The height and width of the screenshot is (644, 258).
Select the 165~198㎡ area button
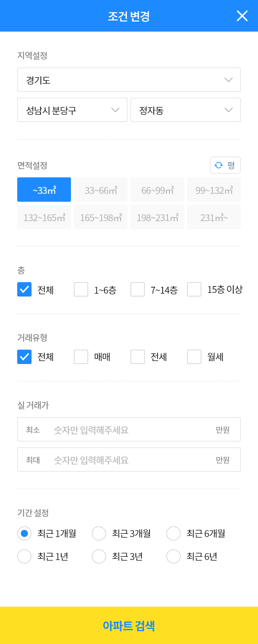coord(101,217)
